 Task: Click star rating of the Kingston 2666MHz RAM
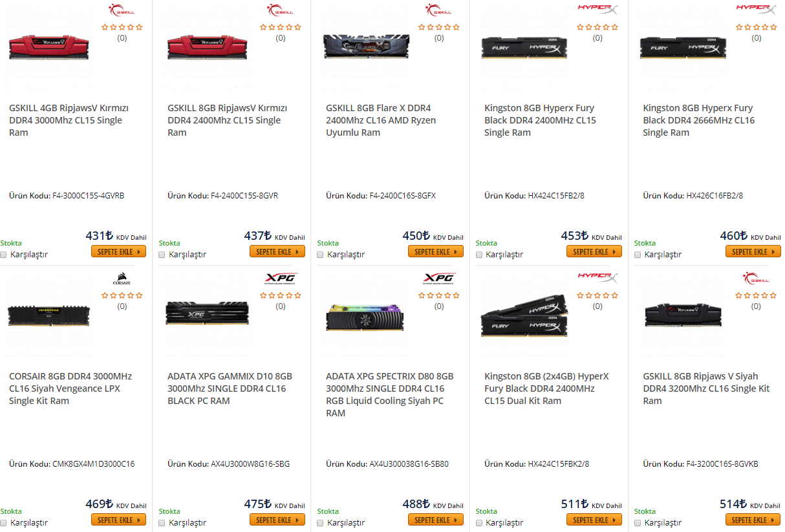pyautogui.click(x=756, y=27)
